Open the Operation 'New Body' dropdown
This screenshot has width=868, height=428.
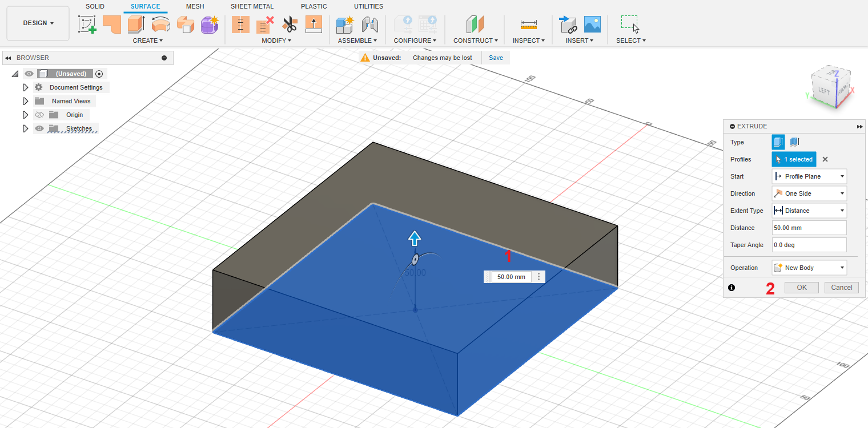click(x=809, y=268)
